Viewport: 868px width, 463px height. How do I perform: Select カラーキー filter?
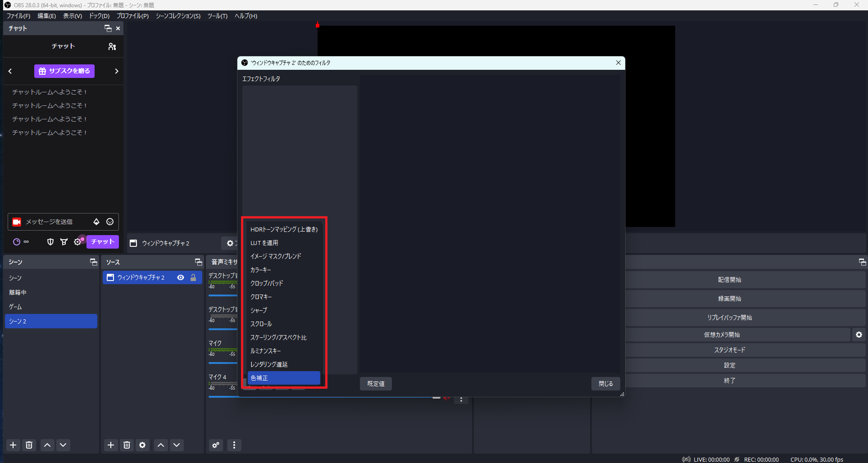[284, 270]
